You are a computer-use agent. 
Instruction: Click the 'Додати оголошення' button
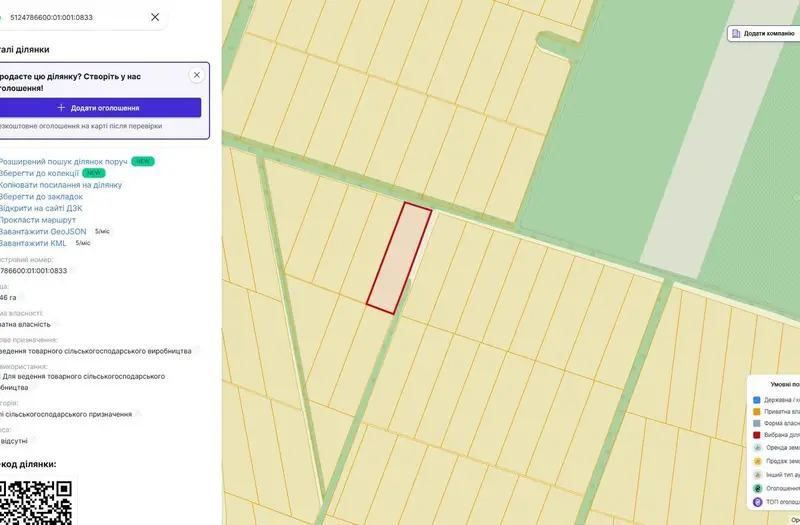click(x=100, y=108)
